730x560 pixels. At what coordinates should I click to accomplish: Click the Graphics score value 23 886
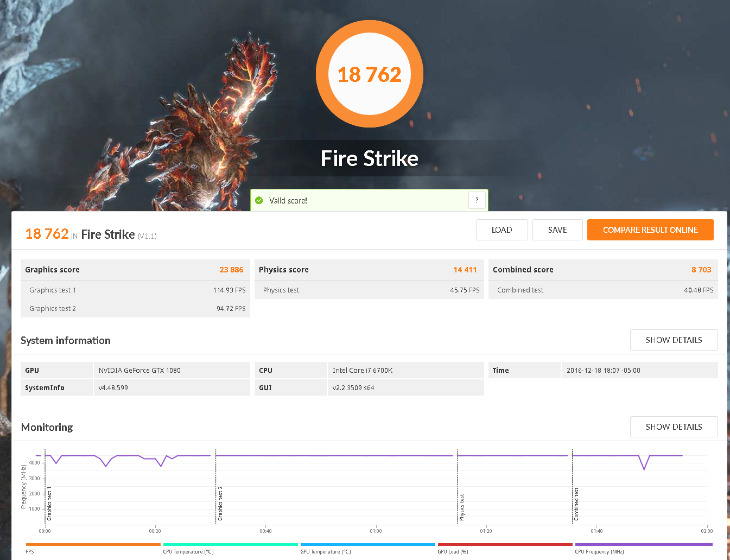point(231,270)
